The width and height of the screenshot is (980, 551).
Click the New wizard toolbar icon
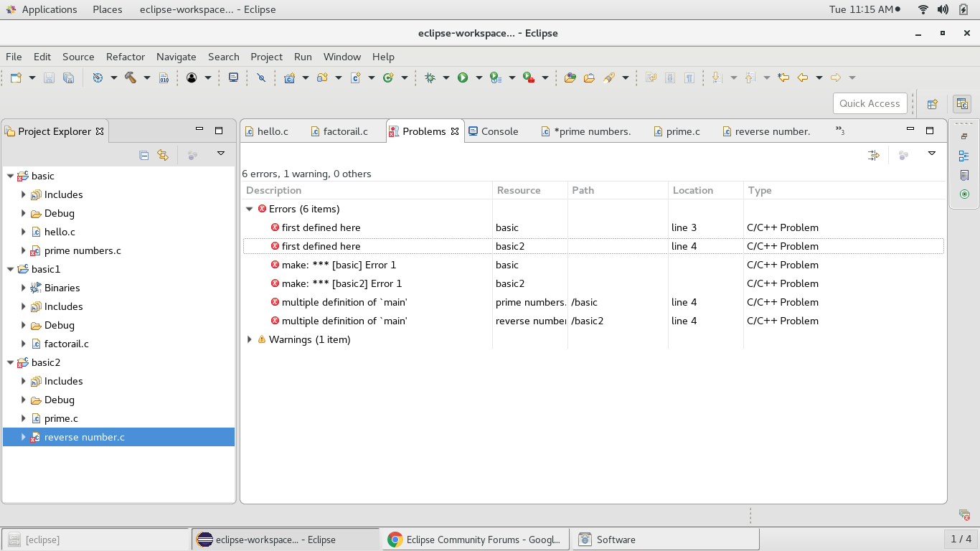pos(16,77)
